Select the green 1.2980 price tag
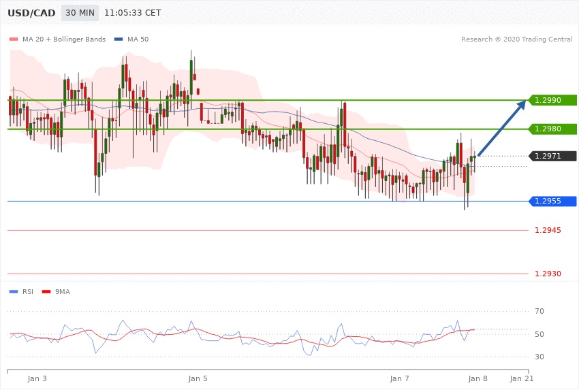 tap(552, 129)
